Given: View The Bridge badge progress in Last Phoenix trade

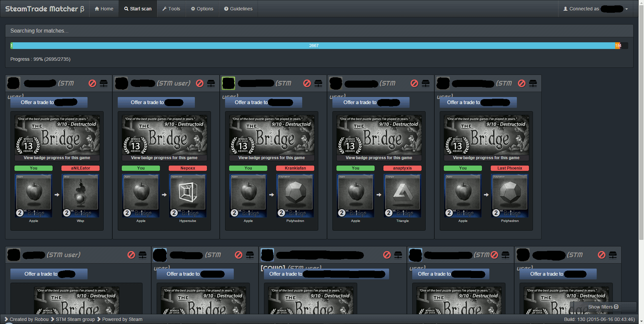Looking at the screenshot, I should coord(486,158).
